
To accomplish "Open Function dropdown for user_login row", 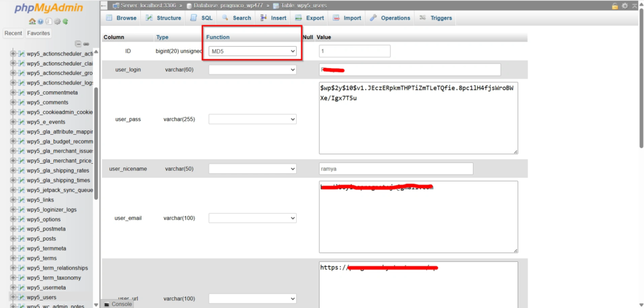I will tap(253, 70).
